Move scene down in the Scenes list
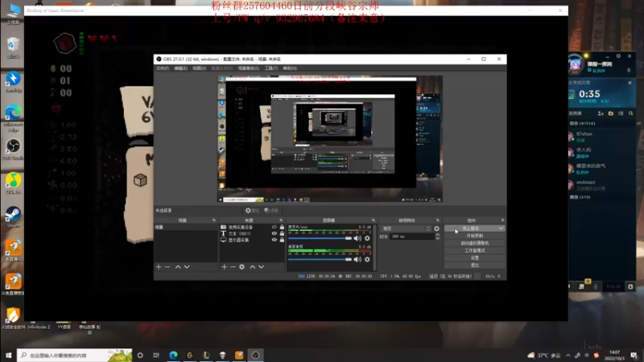This screenshot has height=362, width=644. pyautogui.click(x=187, y=267)
